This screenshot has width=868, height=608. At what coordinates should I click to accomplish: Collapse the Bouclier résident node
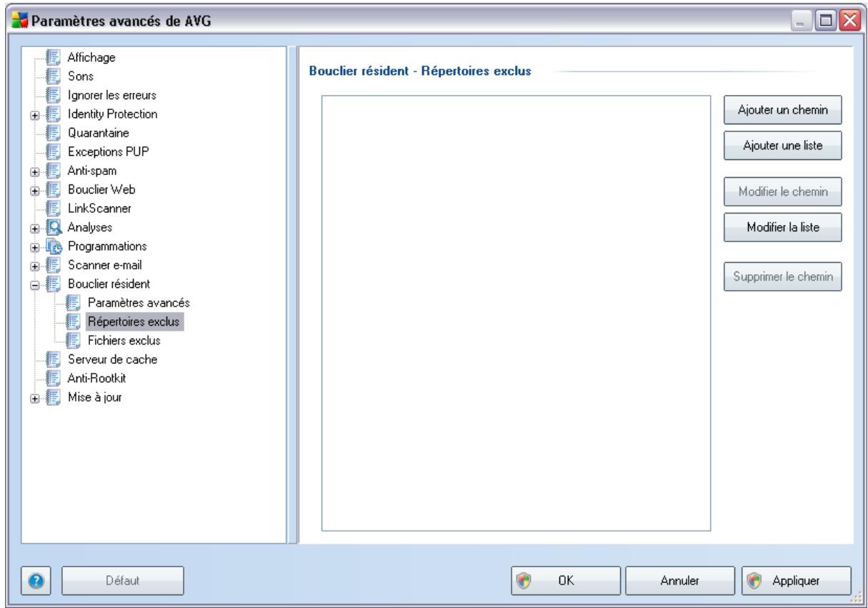34,285
